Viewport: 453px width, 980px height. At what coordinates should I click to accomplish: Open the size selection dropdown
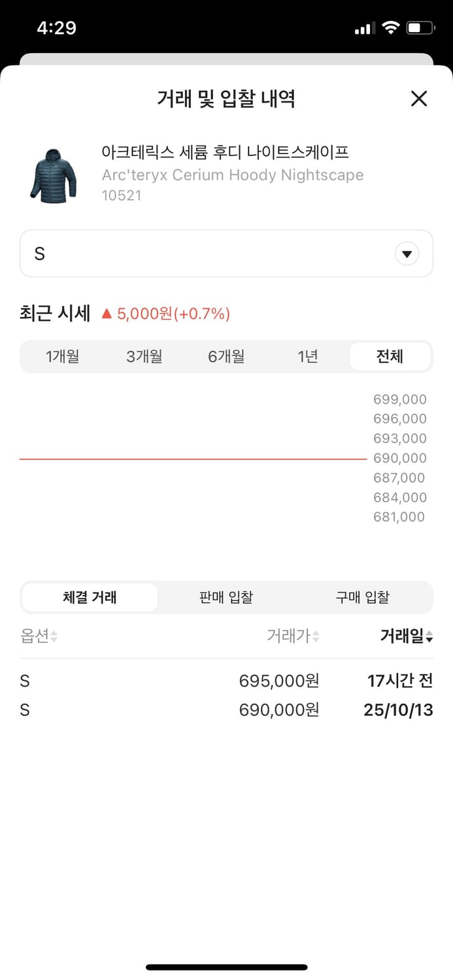pos(226,253)
